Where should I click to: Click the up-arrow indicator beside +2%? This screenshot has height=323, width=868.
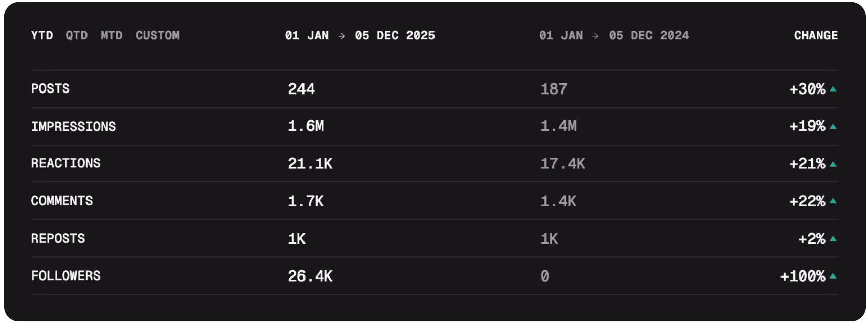833,238
